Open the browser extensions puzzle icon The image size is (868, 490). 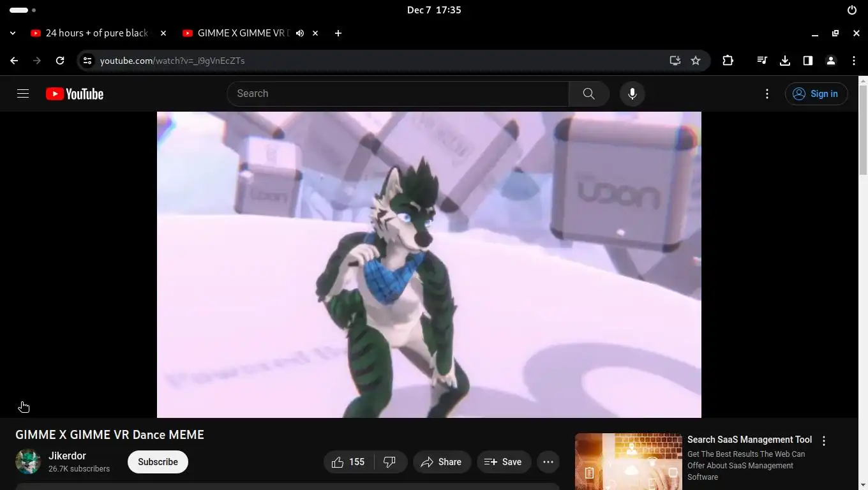click(728, 61)
